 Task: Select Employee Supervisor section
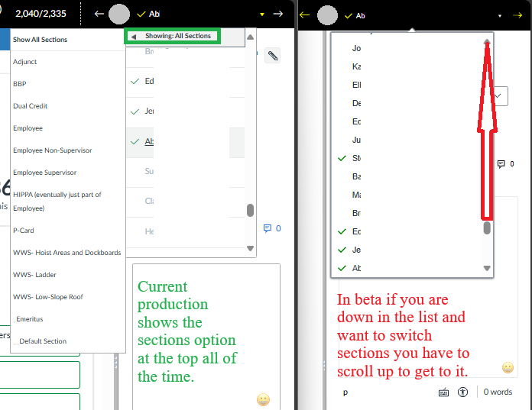(45, 173)
